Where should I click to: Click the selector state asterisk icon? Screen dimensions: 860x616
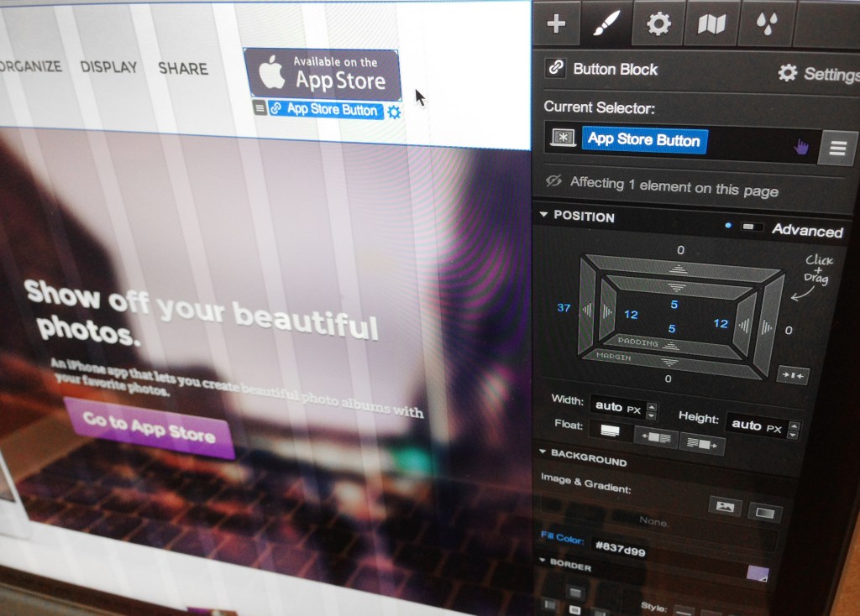(563, 137)
